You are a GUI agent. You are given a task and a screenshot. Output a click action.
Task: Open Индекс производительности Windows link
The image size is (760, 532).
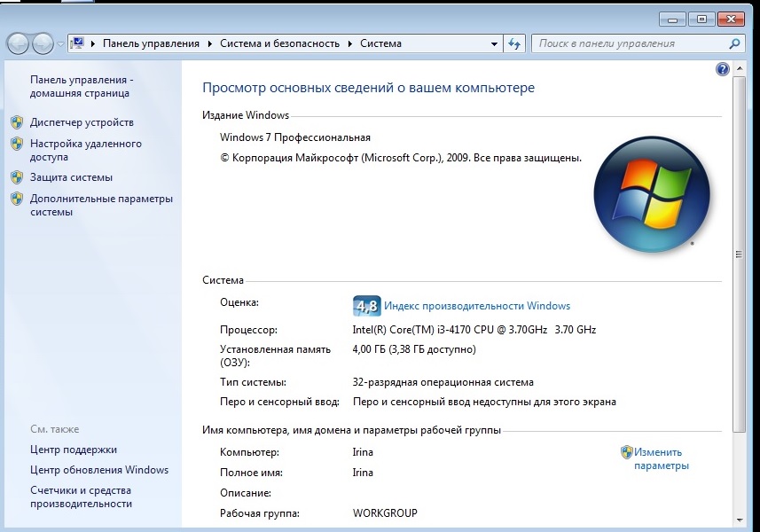pyautogui.click(x=477, y=306)
